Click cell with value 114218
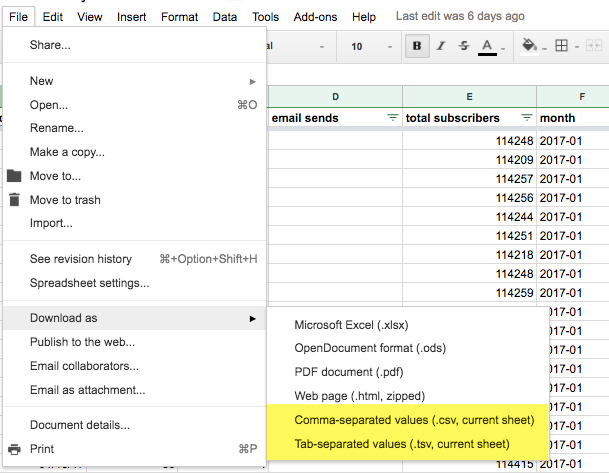 [470, 255]
